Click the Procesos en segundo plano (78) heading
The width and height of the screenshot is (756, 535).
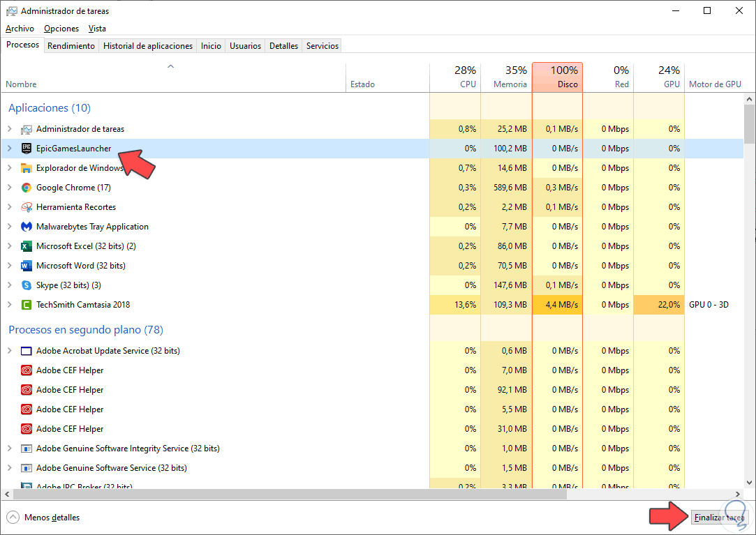[86, 330]
